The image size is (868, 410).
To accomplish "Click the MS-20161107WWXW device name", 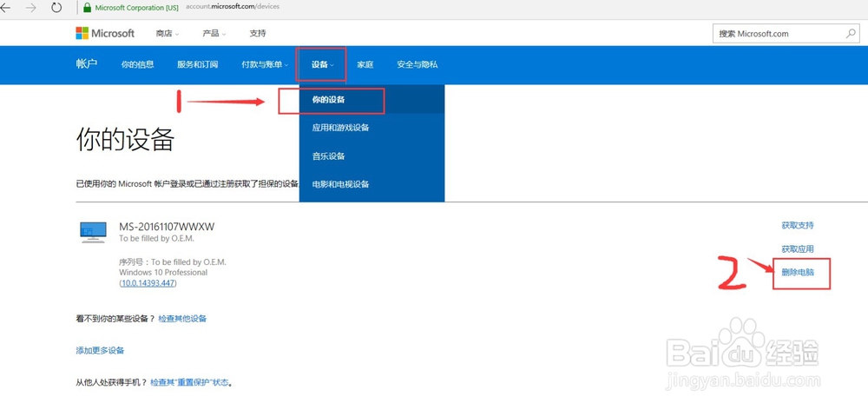I will pyautogui.click(x=167, y=227).
